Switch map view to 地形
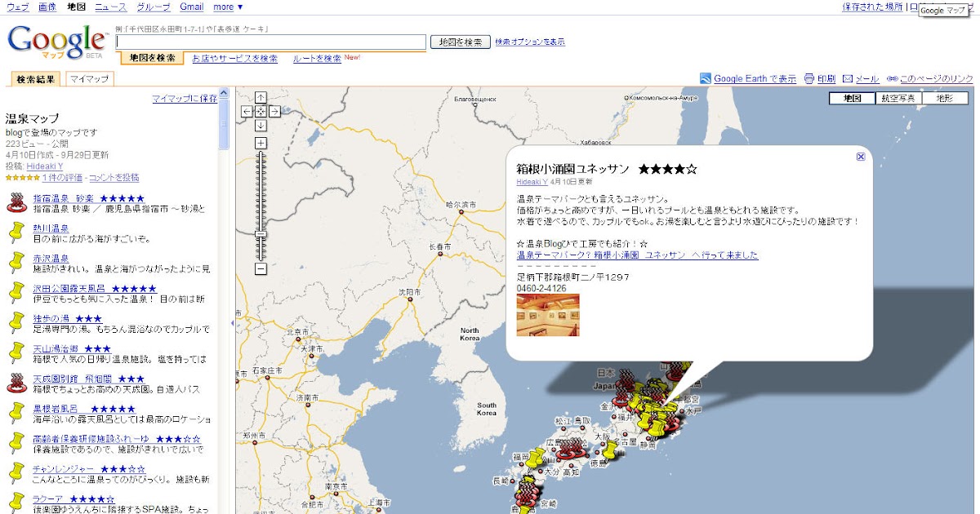The width and height of the screenshot is (980, 514). tap(945, 98)
